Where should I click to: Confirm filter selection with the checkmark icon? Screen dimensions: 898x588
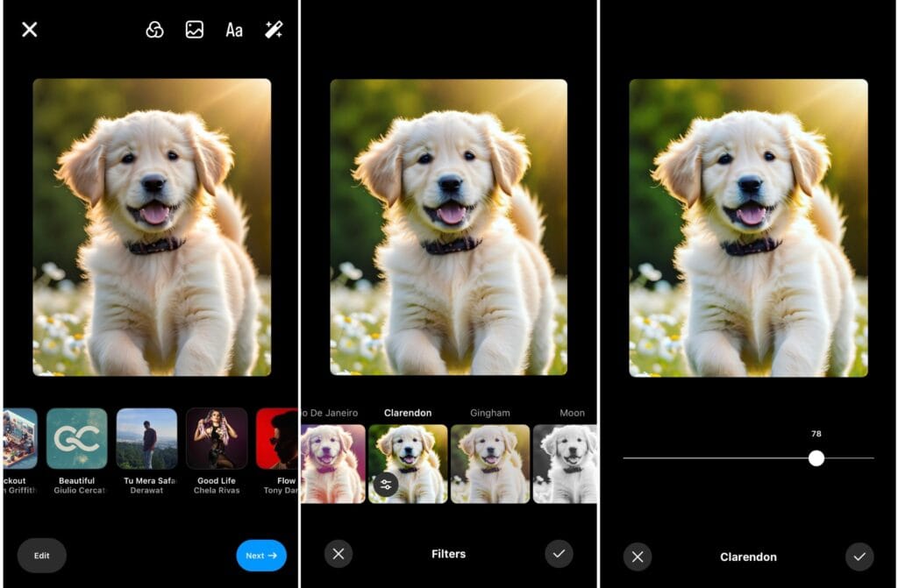click(559, 554)
